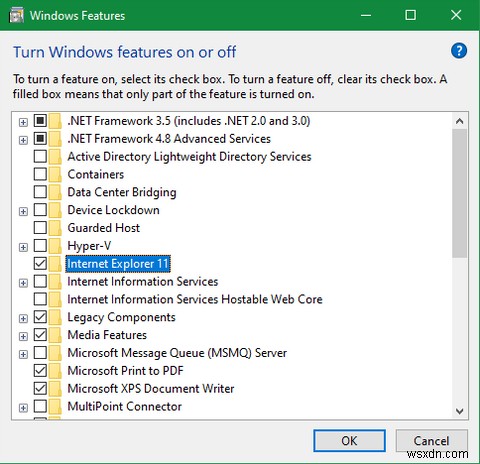Select the Internet Explorer 11 label
Image resolution: width=480 pixels, height=464 pixels.
(x=118, y=264)
